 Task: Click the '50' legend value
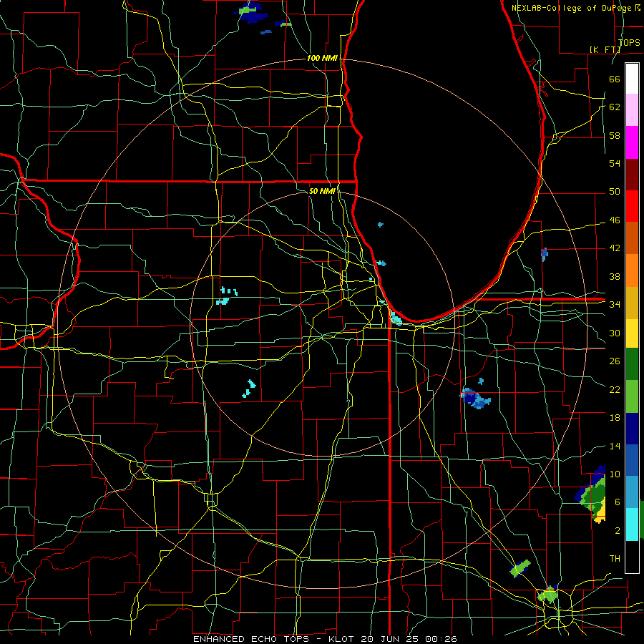tap(615, 192)
